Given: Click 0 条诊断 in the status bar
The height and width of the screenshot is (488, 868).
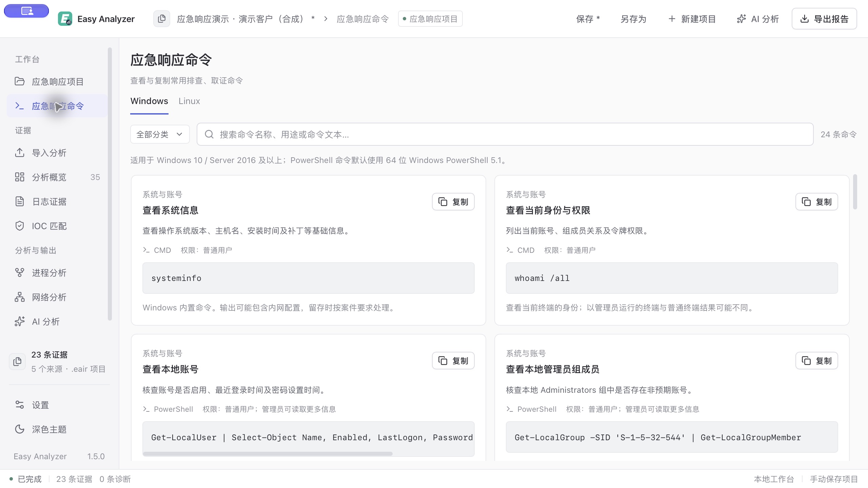Looking at the screenshot, I should click(115, 479).
